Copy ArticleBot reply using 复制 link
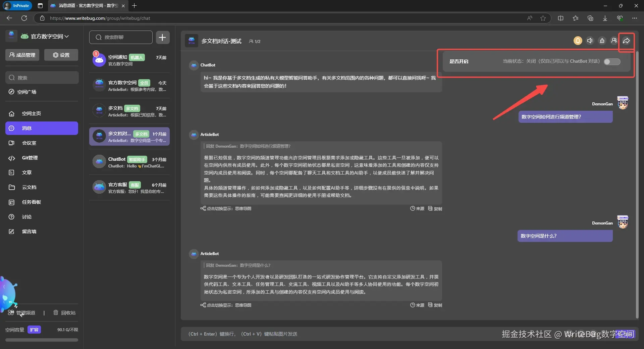This screenshot has width=644, height=349. click(x=435, y=208)
